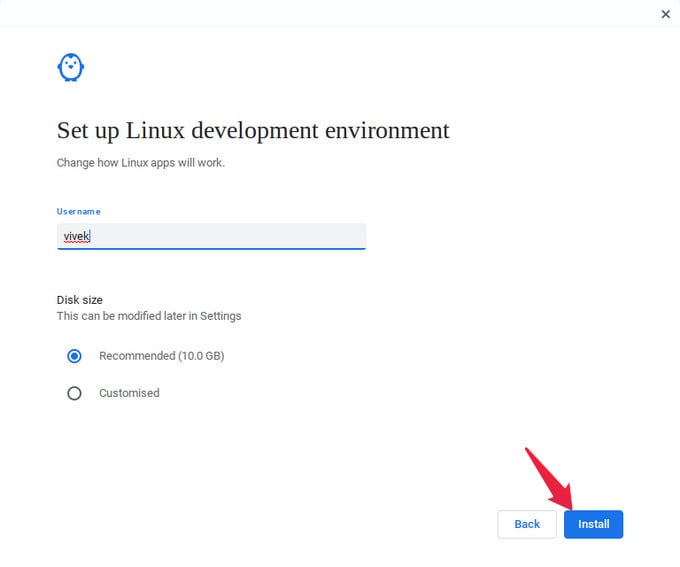Place the cursor on the typed text "vivek"
Viewport: 680px width, 567px height.
pyautogui.click(x=76, y=236)
